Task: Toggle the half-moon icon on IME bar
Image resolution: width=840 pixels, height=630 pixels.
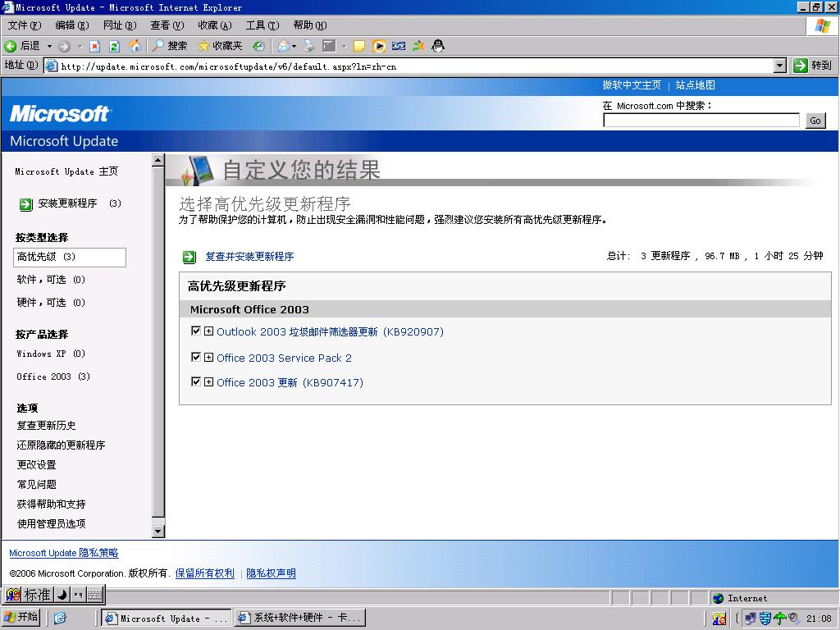Action: coord(62,594)
